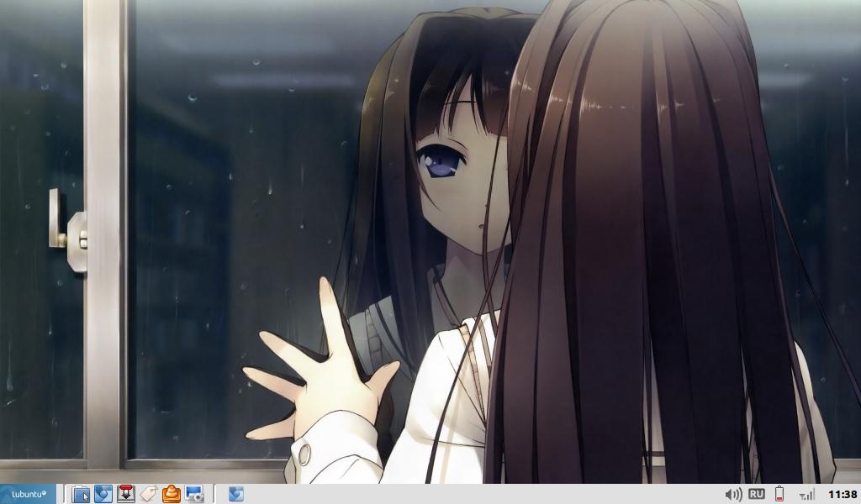This screenshot has width=861, height=504.
Task: Open the file manager launcher in panel
Action: (x=81, y=494)
